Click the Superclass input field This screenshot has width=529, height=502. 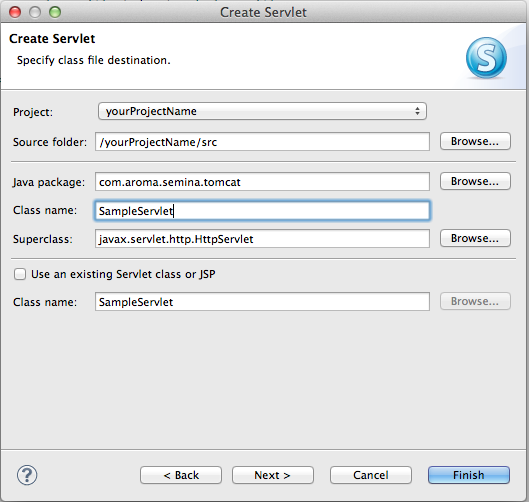tap(262, 239)
